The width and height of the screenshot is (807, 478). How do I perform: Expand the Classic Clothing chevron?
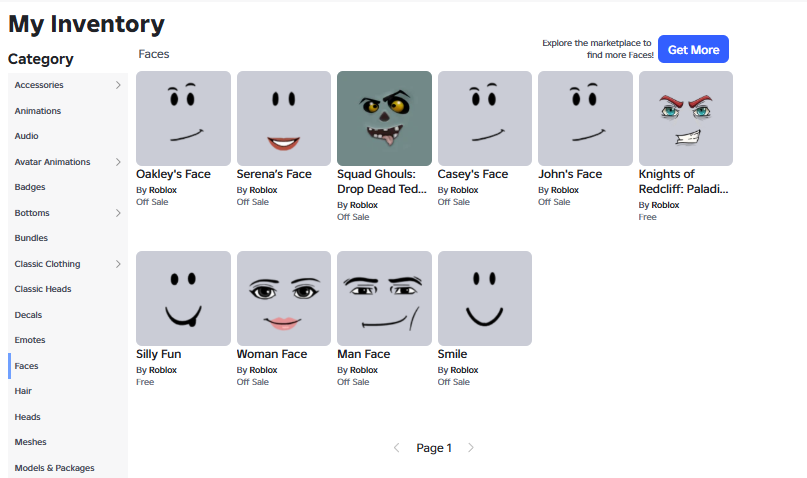[118, 263]
